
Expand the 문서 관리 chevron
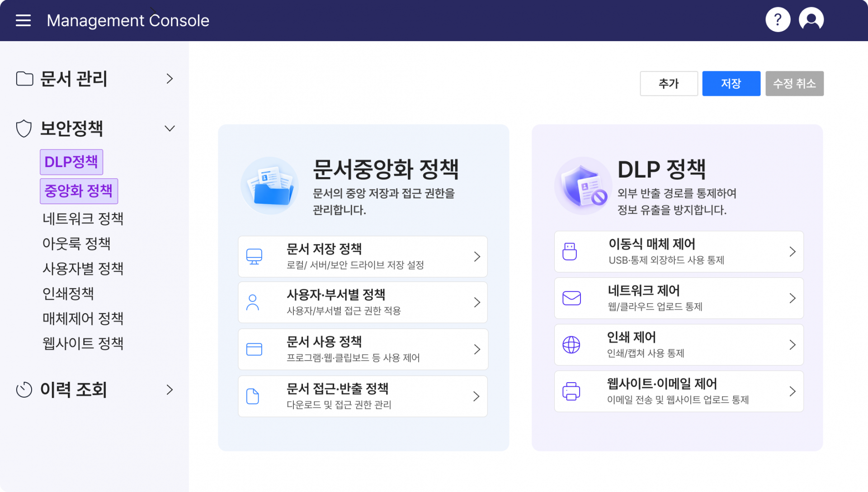[170, 79]
